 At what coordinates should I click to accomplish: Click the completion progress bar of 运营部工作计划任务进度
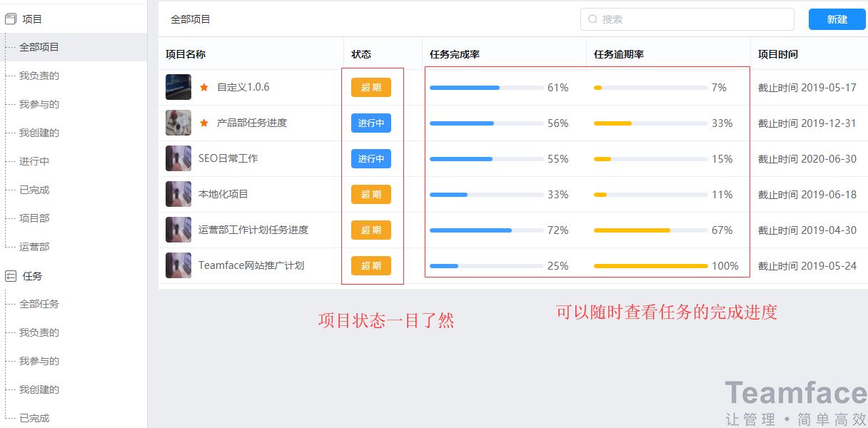coord(485,230)
